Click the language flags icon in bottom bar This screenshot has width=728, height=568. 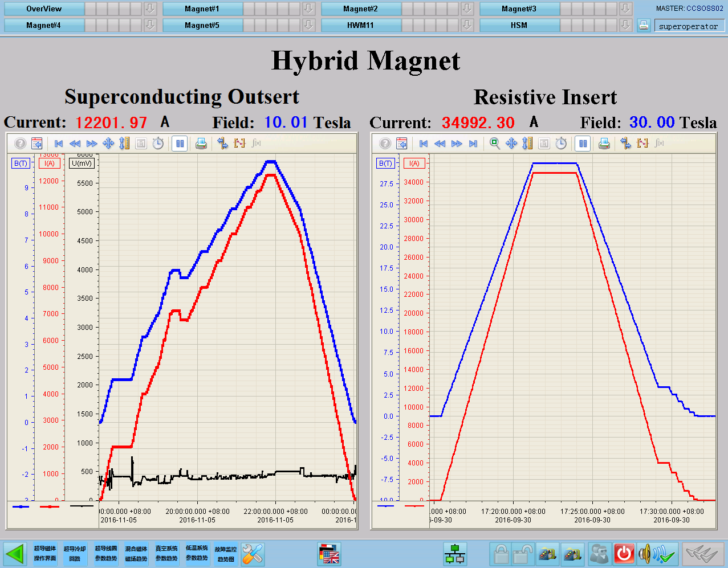pos(330,554)
